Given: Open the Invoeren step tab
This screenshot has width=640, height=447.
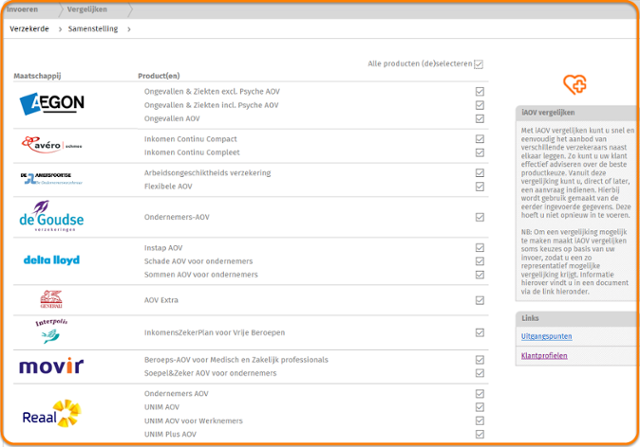Looking at the screenshot, I should [23, 8].
